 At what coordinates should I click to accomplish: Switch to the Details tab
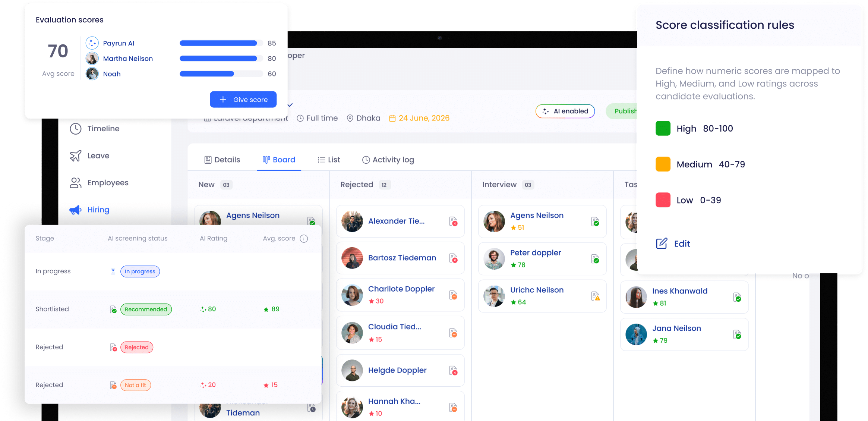[222, 160]
